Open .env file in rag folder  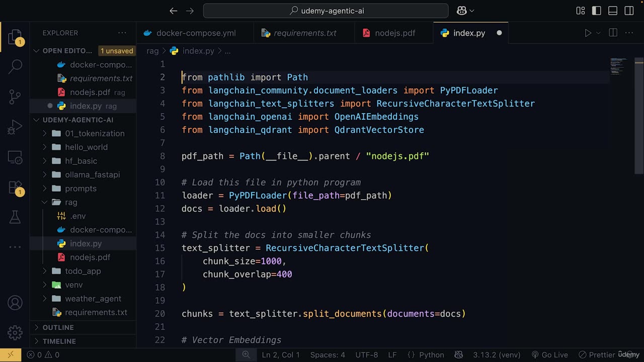tap(83, 216)
